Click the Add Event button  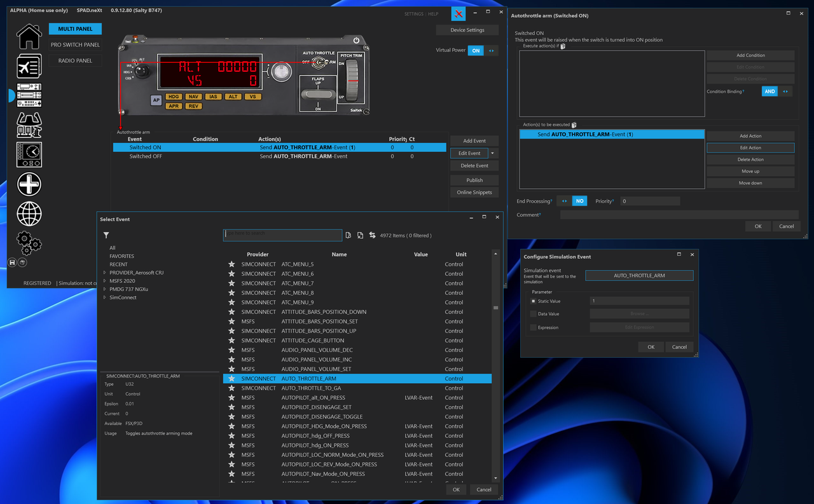[x=474, y=141]
